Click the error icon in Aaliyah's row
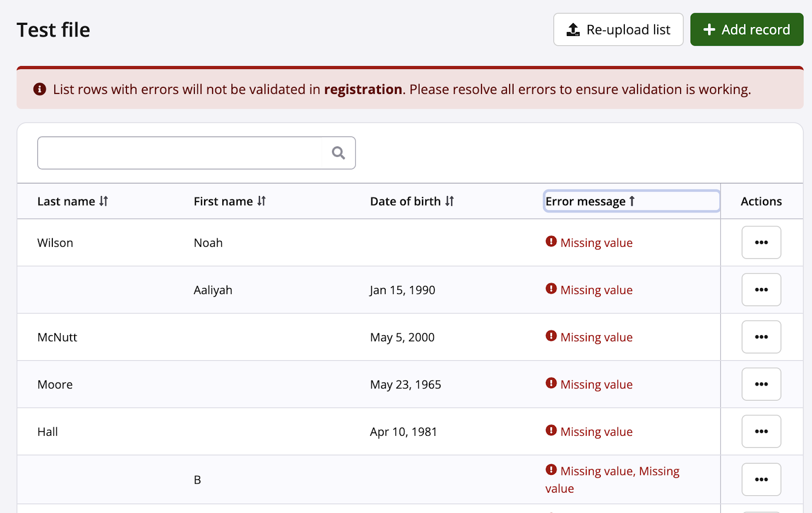 click(551, 289)
